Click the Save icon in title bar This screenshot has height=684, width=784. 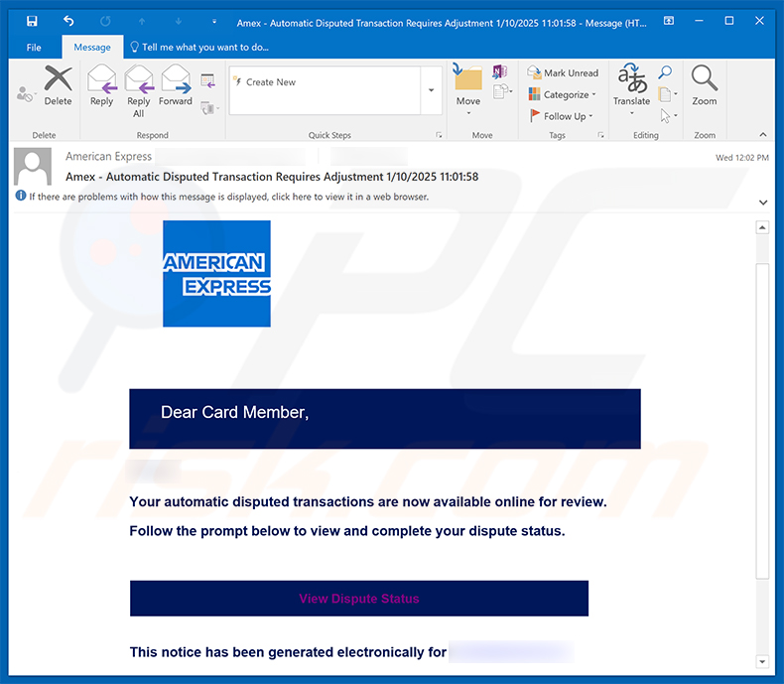point(32,21)
